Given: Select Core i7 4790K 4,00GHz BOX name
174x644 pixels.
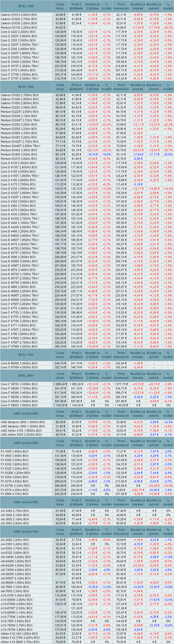Looking at the screenshot, I should pos(19,346).
